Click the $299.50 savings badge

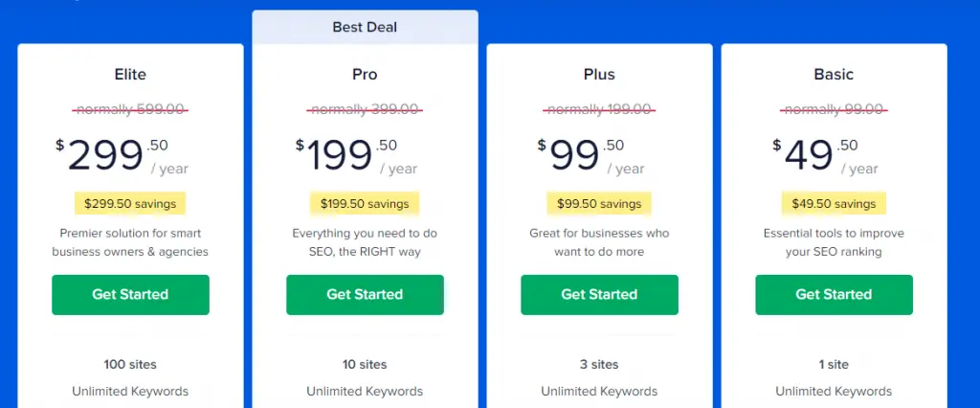click(130, 203)
